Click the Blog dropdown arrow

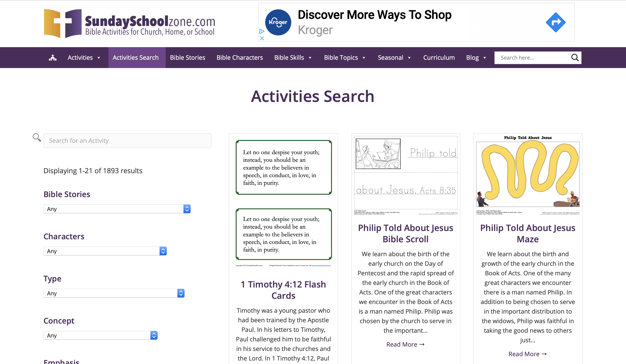(485, 58)
